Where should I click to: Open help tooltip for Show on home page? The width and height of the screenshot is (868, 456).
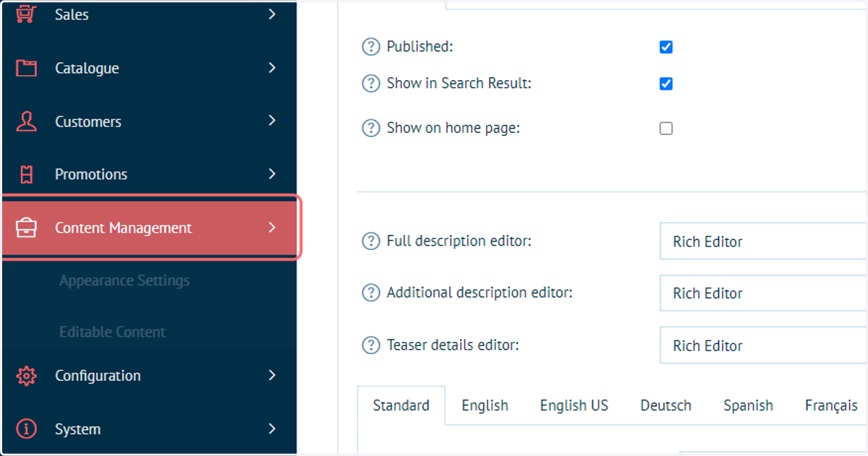tap(370, 128)
